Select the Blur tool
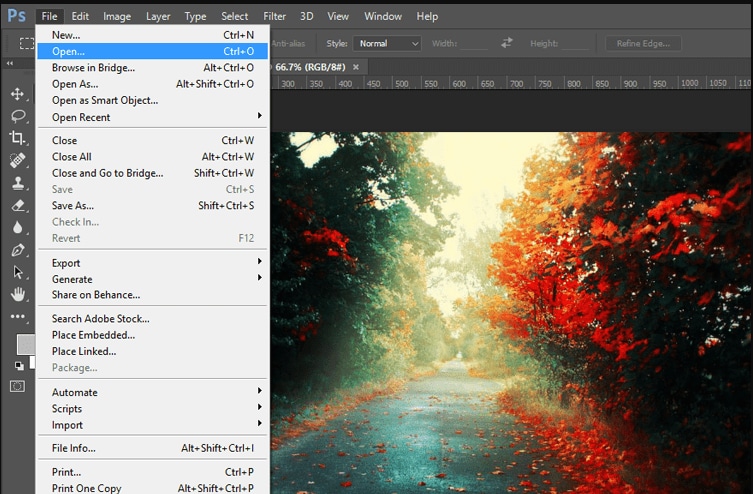This screenshot has width=753, height=494. [x=18, y=227]
